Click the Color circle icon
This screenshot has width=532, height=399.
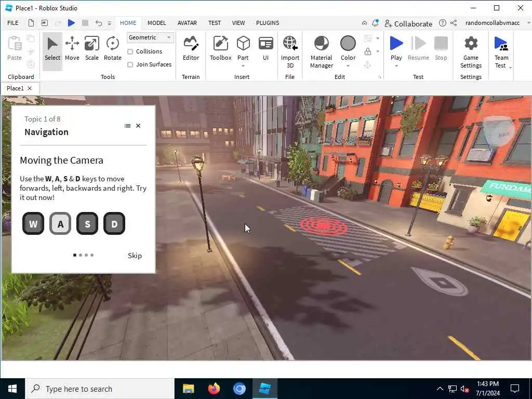[348, 44]
